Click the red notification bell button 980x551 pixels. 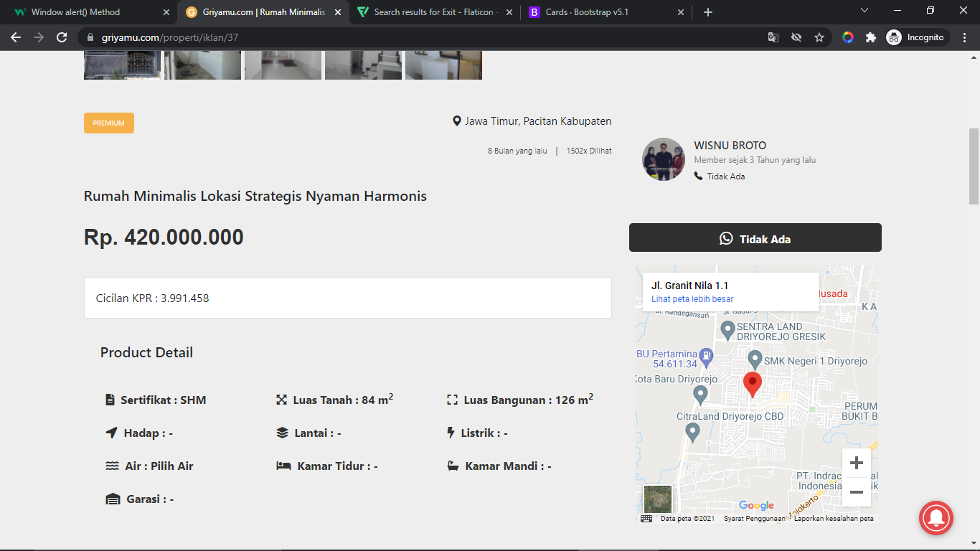pyautogui.click(x=936, y=517)
